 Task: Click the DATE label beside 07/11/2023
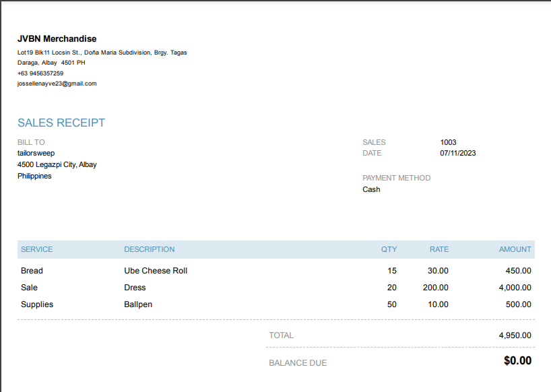coord(372,153)
